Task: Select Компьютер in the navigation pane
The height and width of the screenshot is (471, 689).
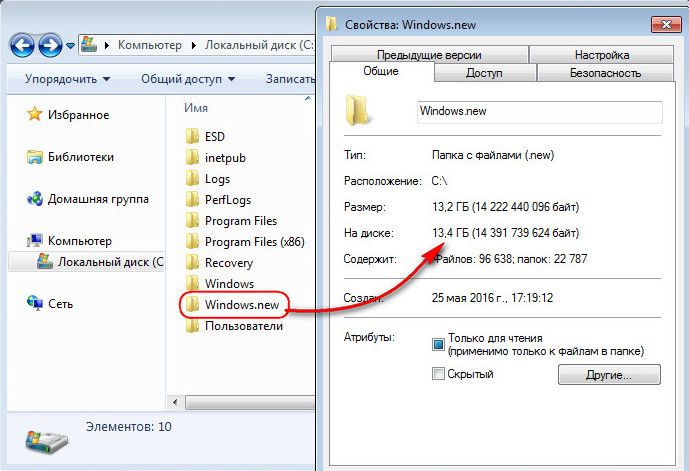Action: tap(80, 241)
